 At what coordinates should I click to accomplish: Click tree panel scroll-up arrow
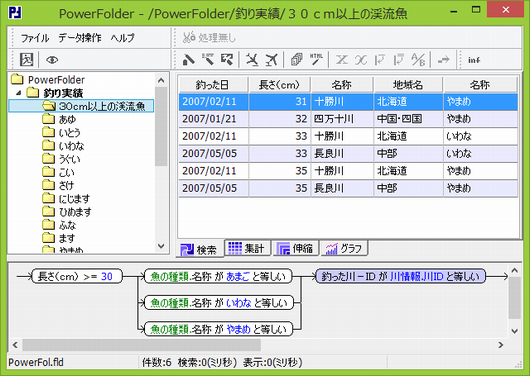click(161, 80)
